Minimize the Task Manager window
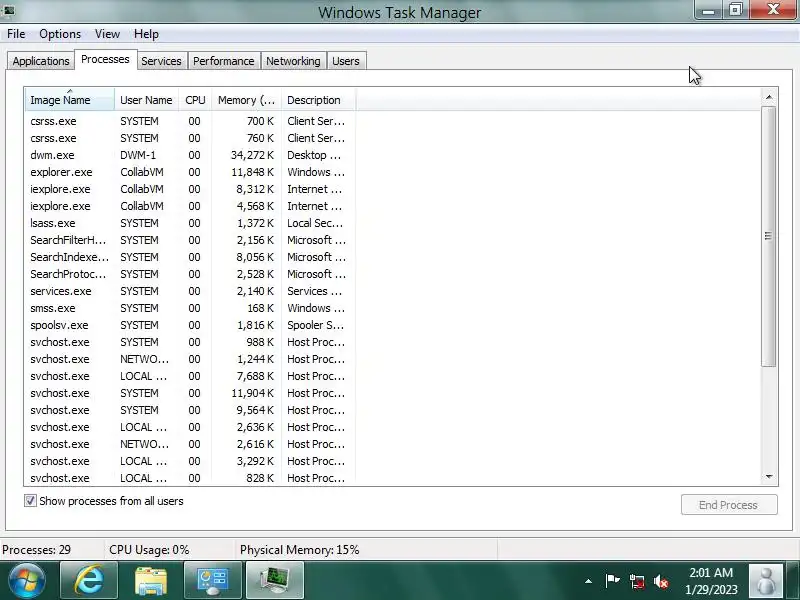 708,10
